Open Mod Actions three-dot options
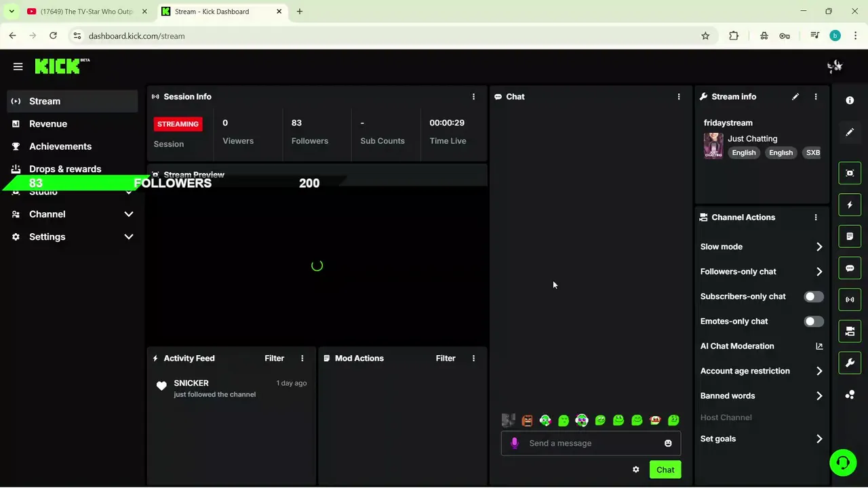Image resolution: width=868 pixels, height=488 pixels. [x=473, y=359]
